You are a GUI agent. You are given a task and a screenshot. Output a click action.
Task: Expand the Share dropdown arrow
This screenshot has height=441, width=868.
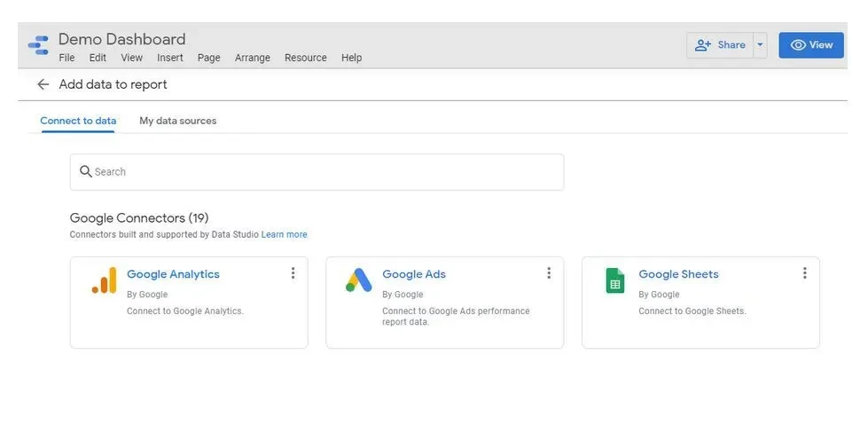[x=760, y=45]
